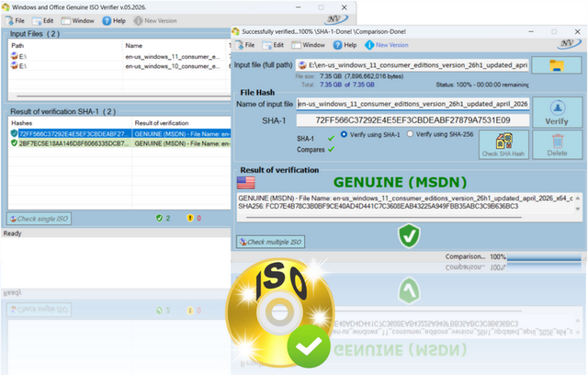The width and height of the screenshot is (588, 375).
Task: Click the blue info icon beside New Version
Action: click(x=369, y=45)
